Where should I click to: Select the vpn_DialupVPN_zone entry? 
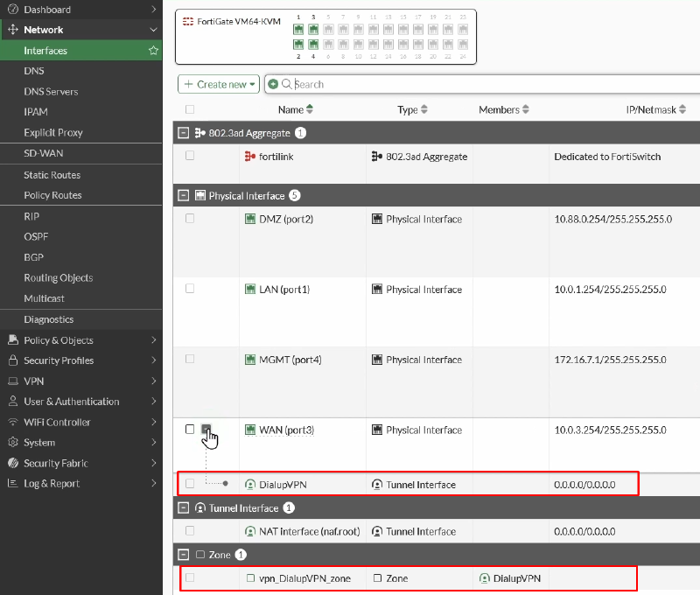pos(304,578)
